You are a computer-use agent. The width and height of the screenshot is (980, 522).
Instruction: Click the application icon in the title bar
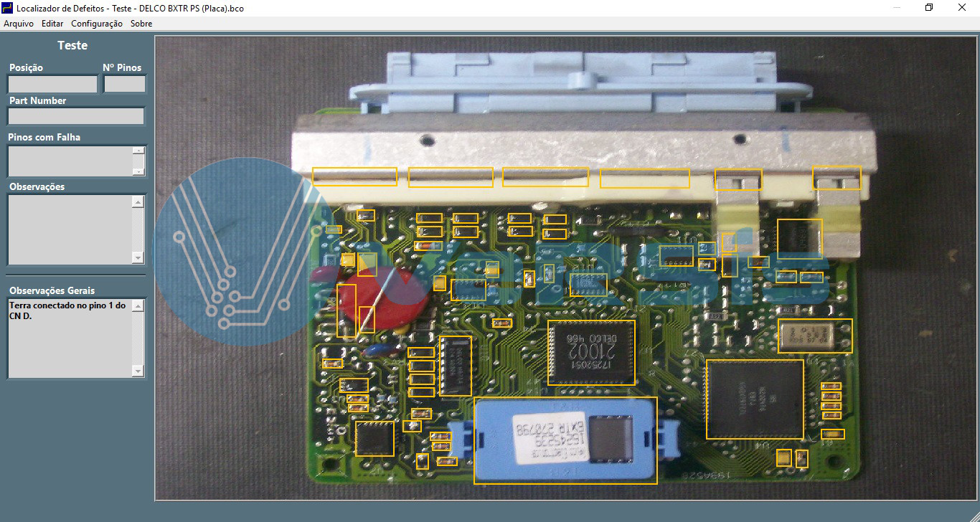point(8,8)
